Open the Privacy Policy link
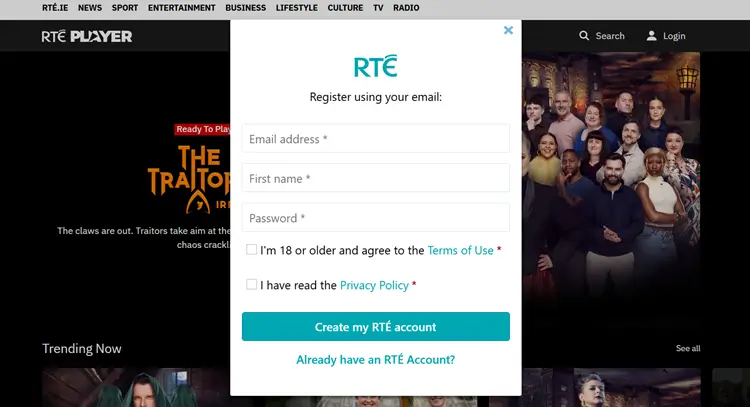750x407 pixels. 374,286
